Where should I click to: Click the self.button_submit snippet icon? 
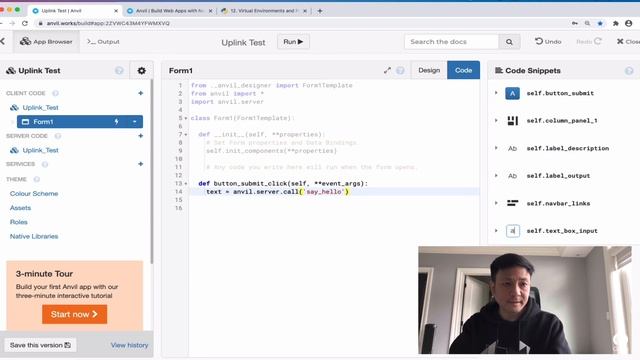point(512,93)
